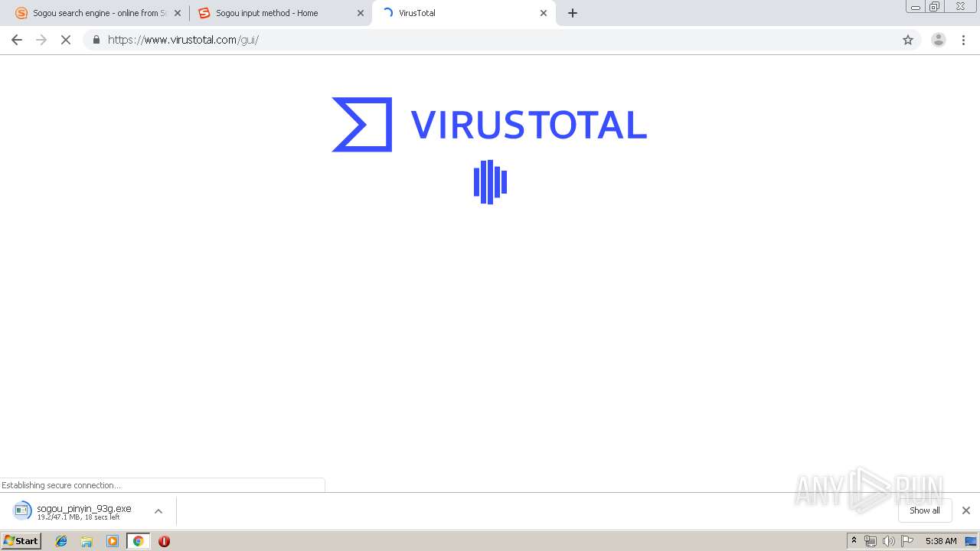
Task: Open the Chrome profile avatar menu
Action: 939,40
